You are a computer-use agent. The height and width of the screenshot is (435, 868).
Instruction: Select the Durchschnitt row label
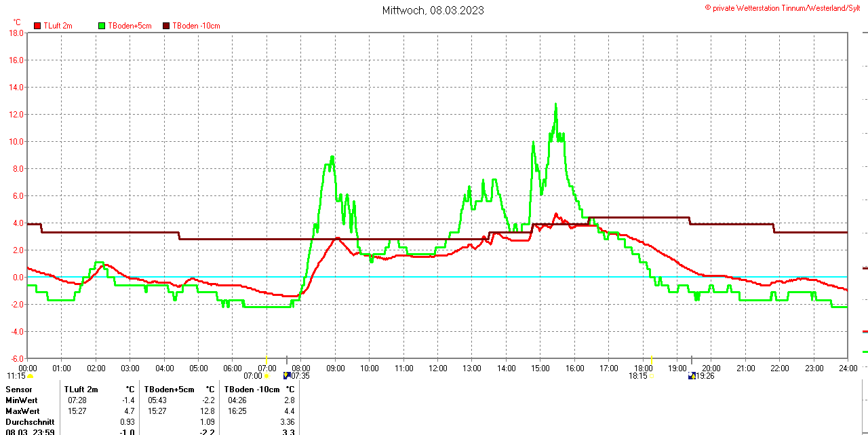[30, 421]
